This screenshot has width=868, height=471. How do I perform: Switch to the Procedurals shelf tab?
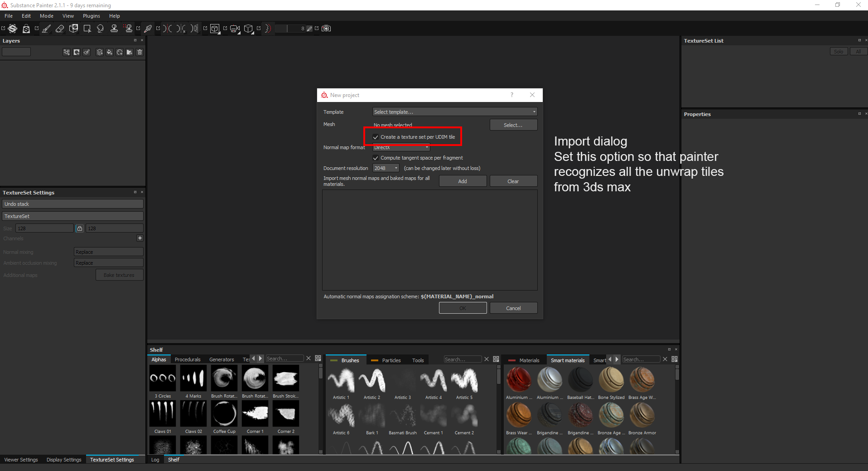(x=188, y=359)
